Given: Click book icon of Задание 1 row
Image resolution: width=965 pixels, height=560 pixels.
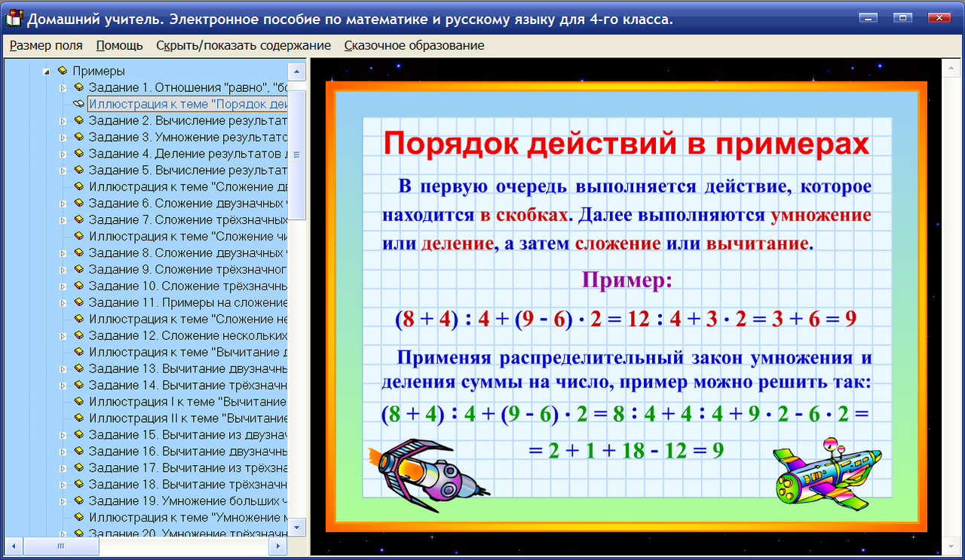Looking at the screenshot, I should click(x=78, y=87).
